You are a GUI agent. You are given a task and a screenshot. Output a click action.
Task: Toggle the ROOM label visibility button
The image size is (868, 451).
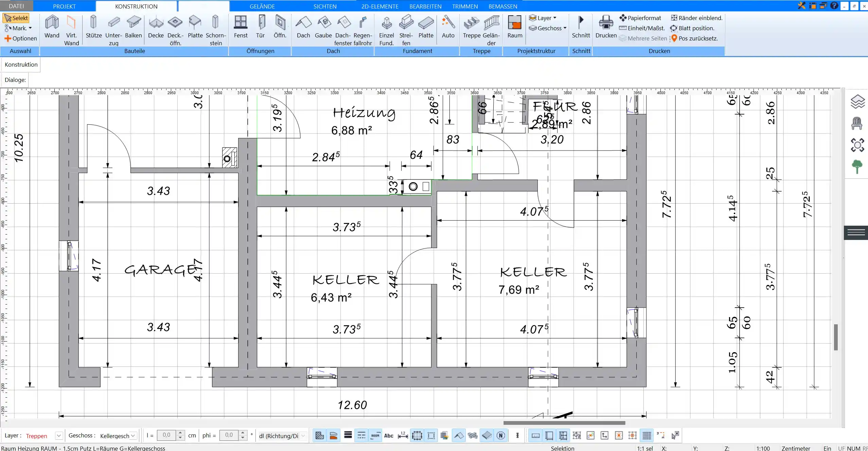click(x=375, y=435)
